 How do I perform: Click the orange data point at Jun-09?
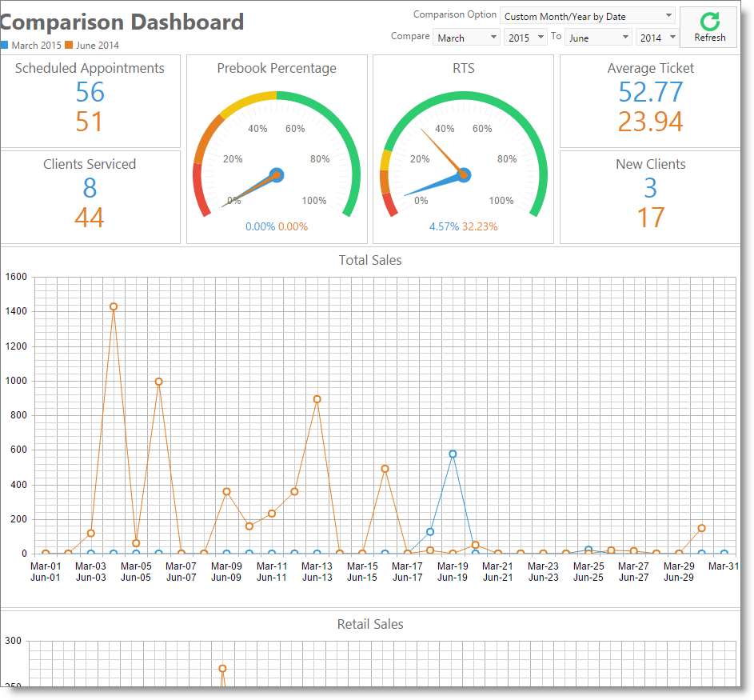click(x=226, y=492)
